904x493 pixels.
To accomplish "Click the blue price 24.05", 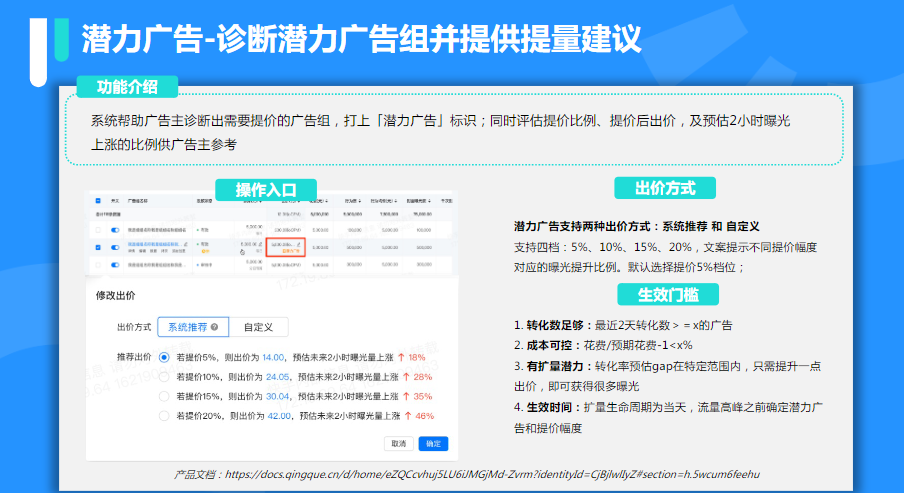I will point(277,377).
